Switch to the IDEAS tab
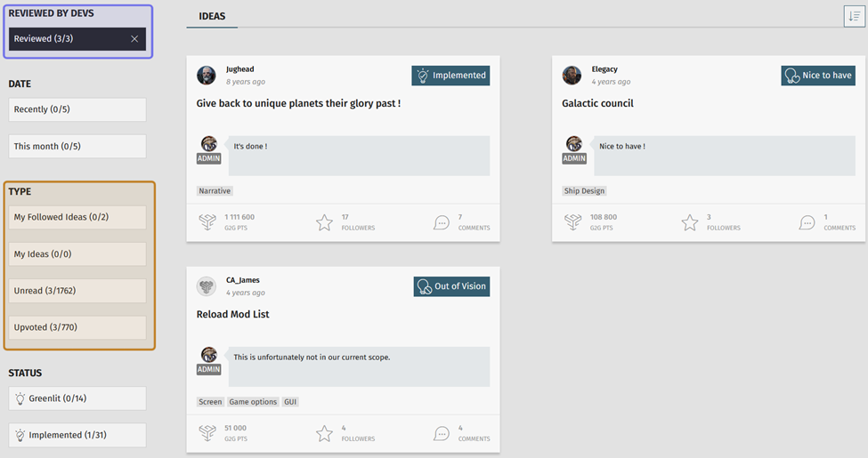Screen dimensions: 868x458 click(212, 16)
